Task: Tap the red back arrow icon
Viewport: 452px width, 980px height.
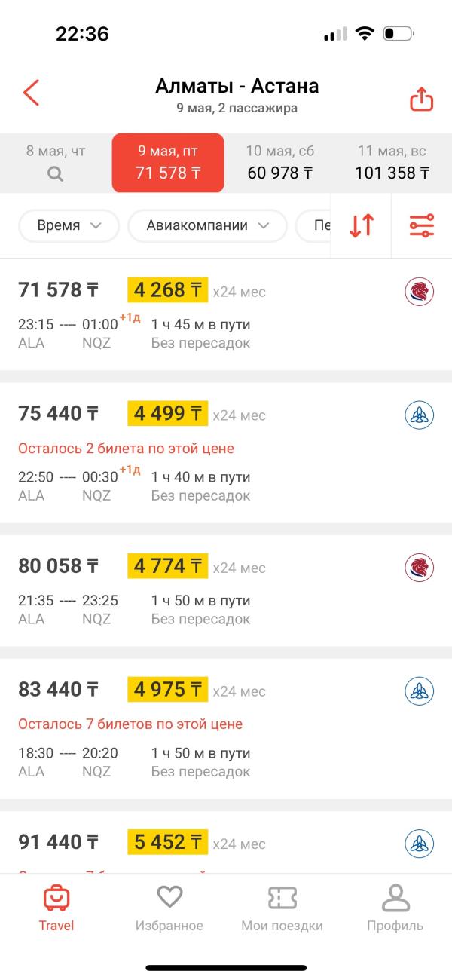Action: (x=31, y=93)
